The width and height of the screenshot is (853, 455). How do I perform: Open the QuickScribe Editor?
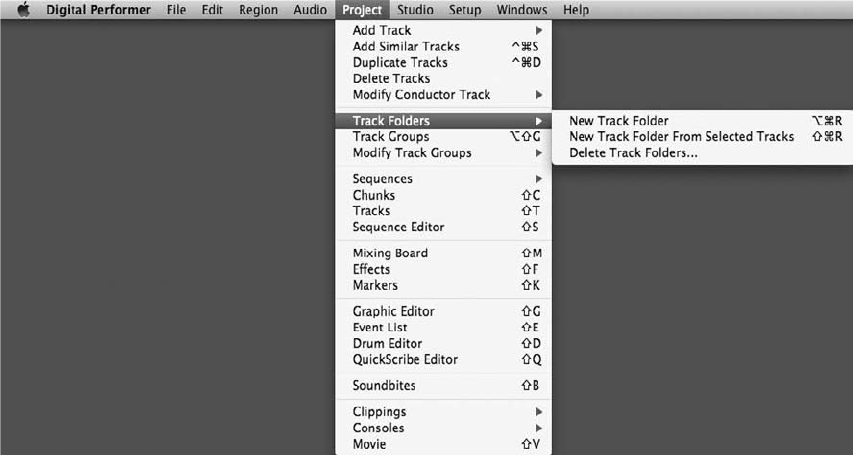[x=405, y=360]
